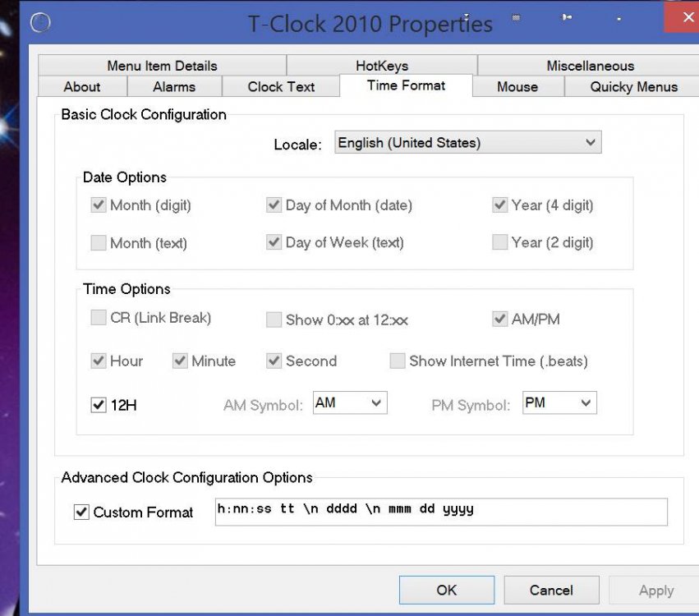The image size is (699, 616).
Task: Open the AM Symbol dropdown
Action: 350,403
